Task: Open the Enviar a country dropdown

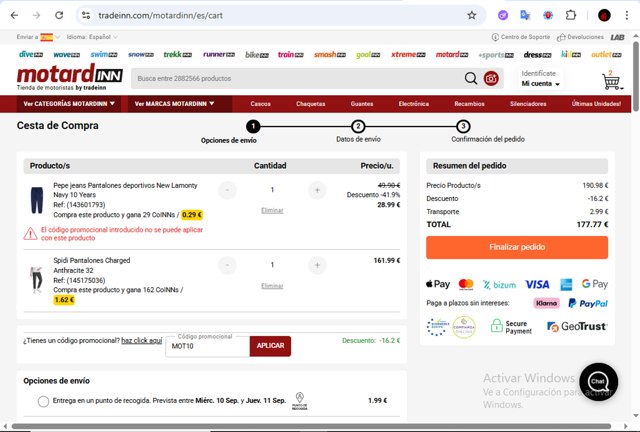Action: [38, 37]
